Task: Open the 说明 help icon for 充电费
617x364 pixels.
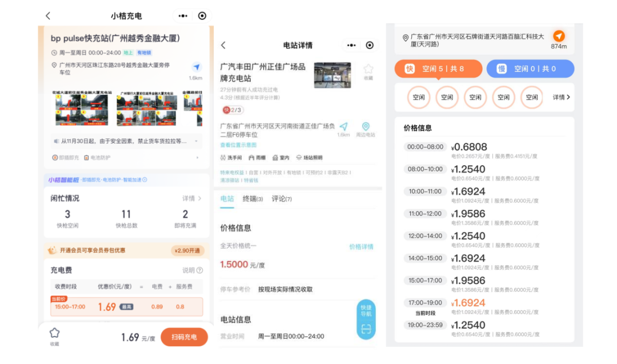Action: 199,270
